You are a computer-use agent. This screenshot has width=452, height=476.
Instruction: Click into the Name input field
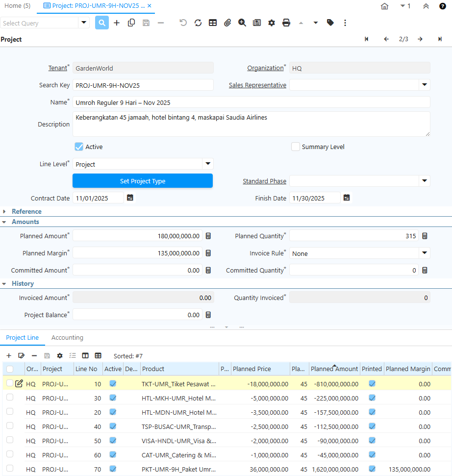coord(251,102)
